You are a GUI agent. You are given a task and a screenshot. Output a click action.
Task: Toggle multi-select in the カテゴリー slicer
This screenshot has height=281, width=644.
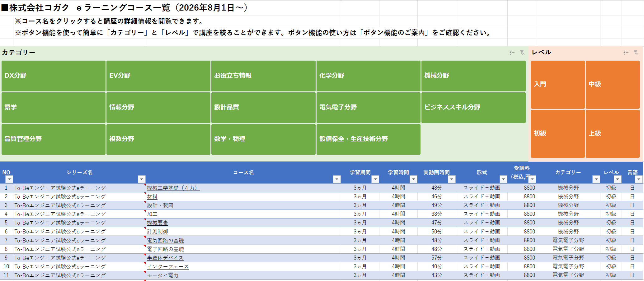pos(512,53)
